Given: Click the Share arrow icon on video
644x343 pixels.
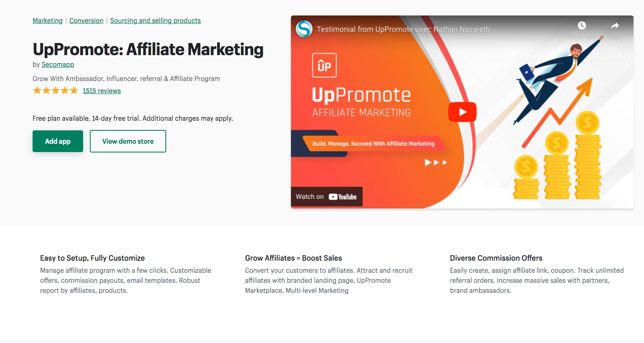Looking at the screenshot, I should [615, 25].
